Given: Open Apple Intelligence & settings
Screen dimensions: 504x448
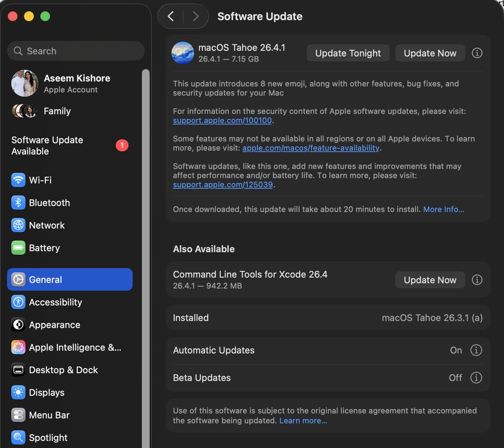Looking at the screenshot, I should pos(70,347).
